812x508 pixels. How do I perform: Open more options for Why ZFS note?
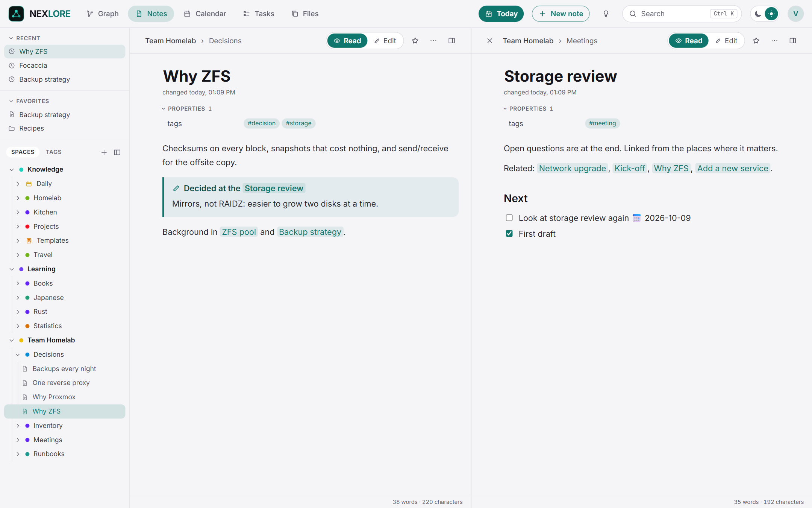coord(433,41)
